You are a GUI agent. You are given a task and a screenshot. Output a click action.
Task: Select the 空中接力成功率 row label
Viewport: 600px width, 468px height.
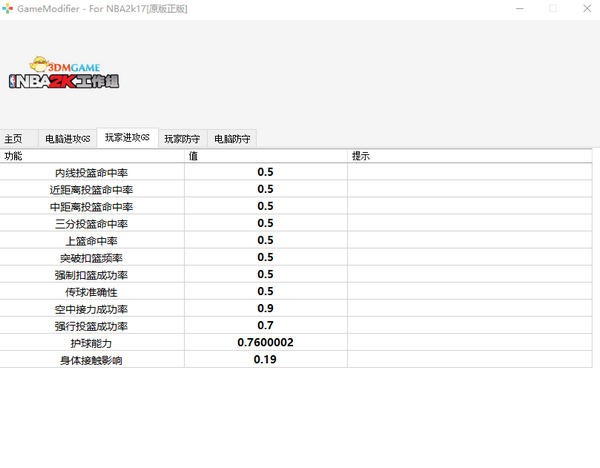point(91,309)
